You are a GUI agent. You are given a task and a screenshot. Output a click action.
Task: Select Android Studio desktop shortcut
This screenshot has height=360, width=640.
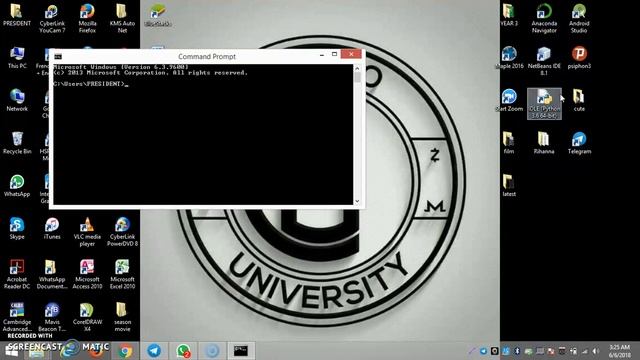click(579, 18)
